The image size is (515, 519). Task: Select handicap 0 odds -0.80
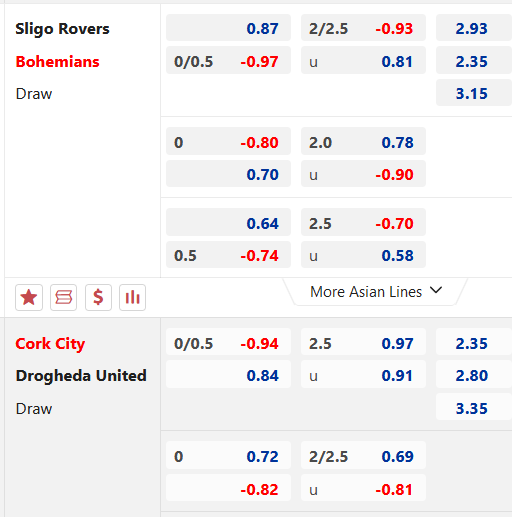tap(228, 141)
